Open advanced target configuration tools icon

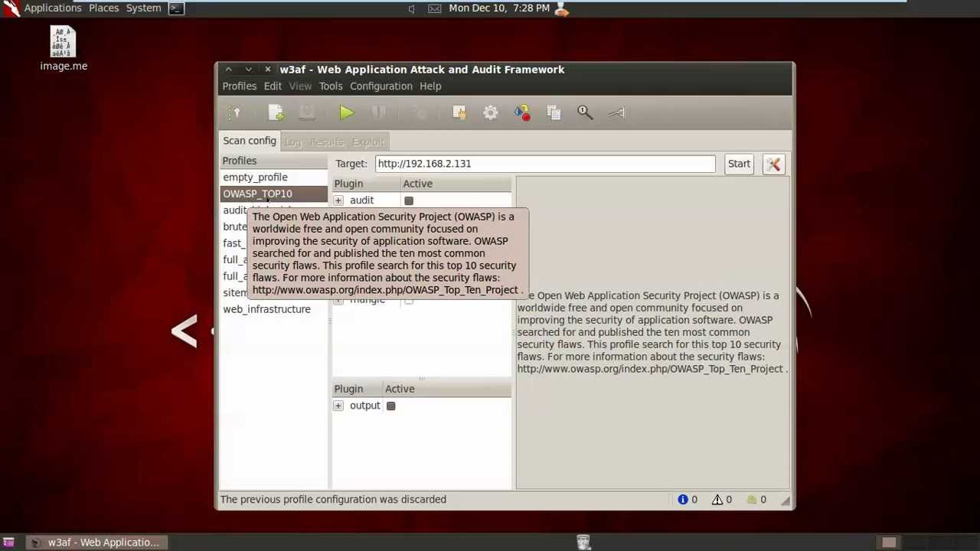773,164
